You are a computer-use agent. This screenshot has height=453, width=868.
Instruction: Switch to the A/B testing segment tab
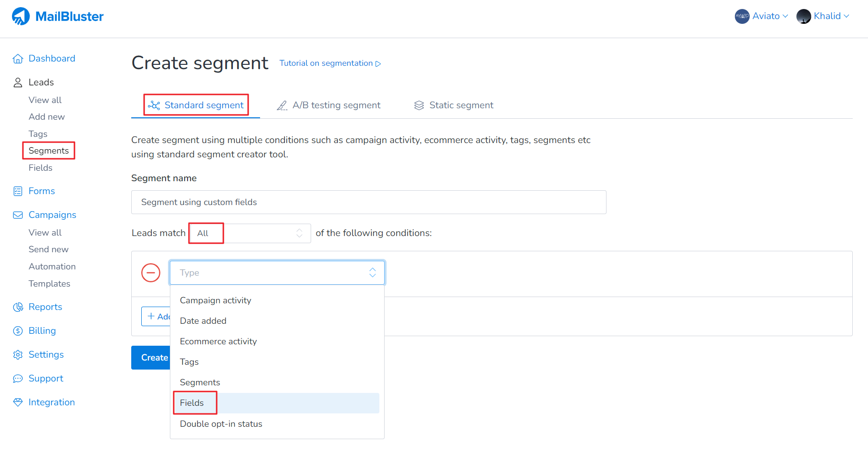328,105
